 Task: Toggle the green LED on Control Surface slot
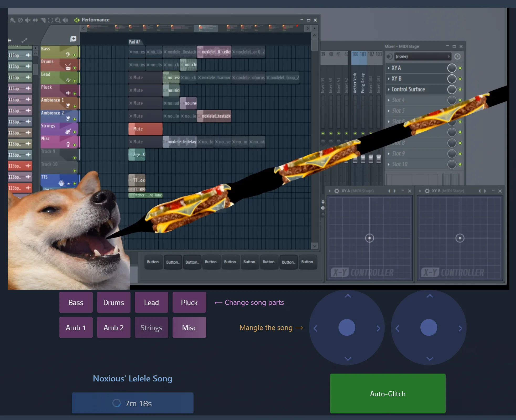click(x=460, y=89)
